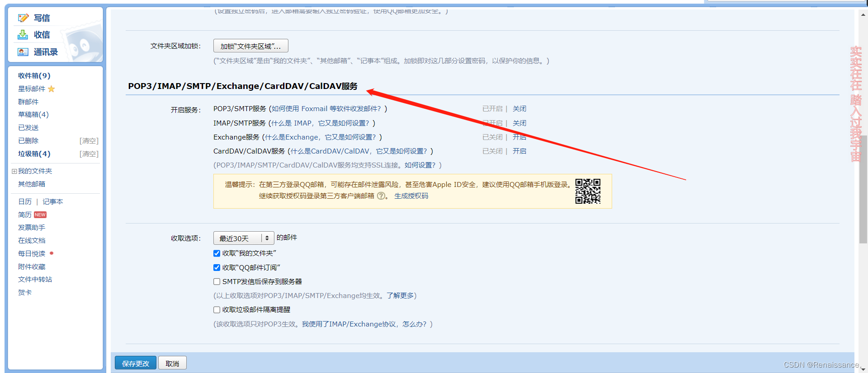Open 已发送 folder

[28, 128]
